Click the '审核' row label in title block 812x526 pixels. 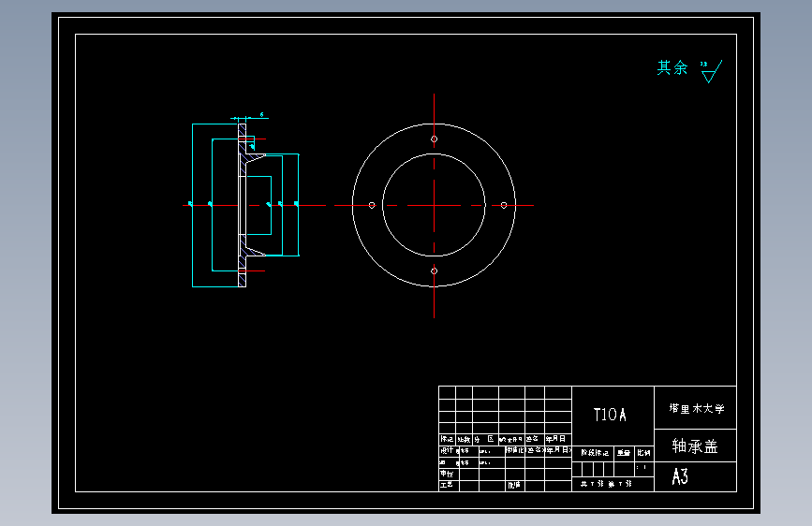[x=447, y=474]
